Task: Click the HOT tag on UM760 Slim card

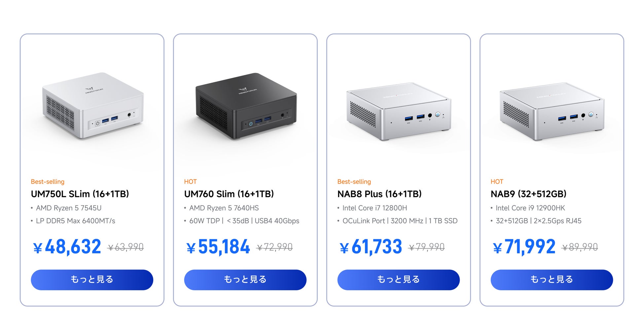Action: pyautogui.click(x=190, y=182)
